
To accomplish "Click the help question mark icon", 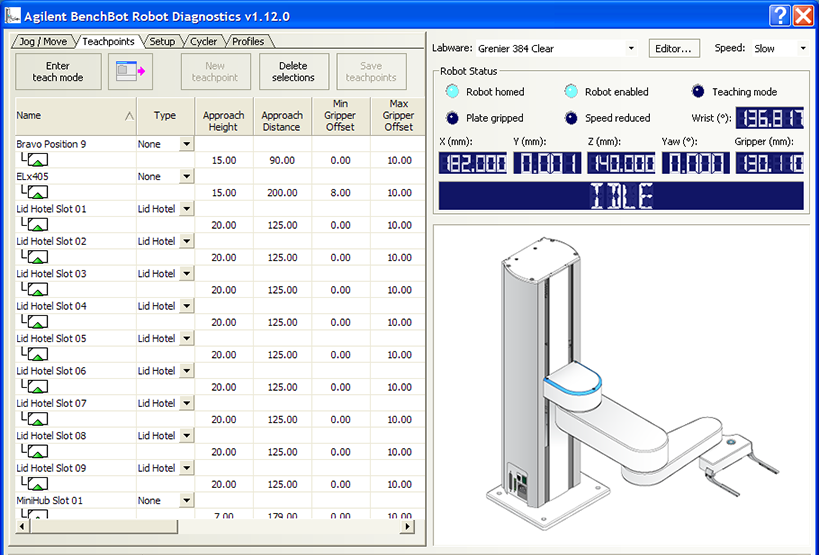I will click(780, 15).
